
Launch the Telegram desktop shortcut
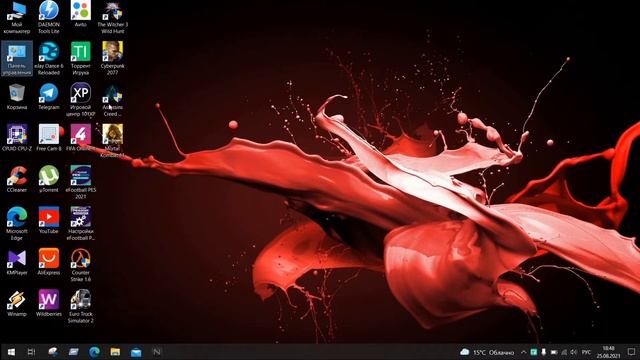(x=49, y=97)
